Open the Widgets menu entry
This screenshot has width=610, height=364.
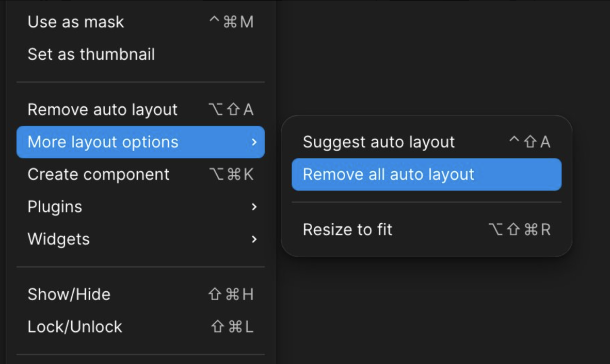(x=58, y=239)
